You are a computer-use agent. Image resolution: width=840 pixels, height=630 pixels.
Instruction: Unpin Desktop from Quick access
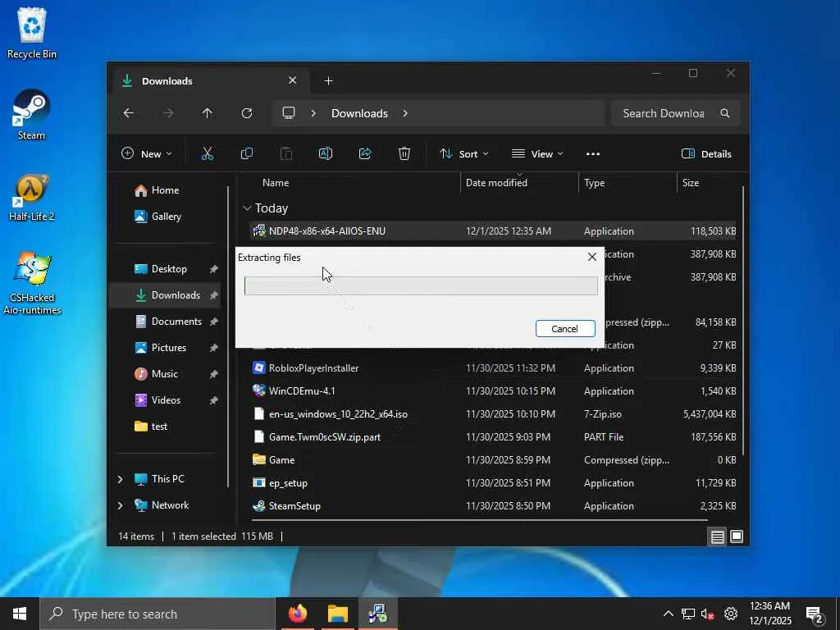(214, 269)
